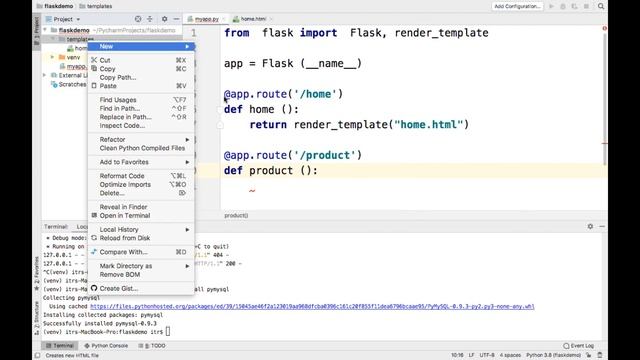This screenshot has height=360, width=640.
Task: Choose Cut from the context menu
Action: (x=141, y=60)
